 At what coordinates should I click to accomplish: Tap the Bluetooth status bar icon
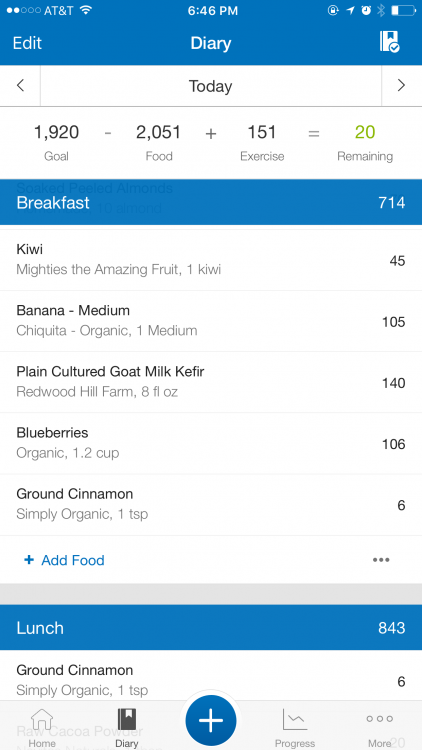click(x=381, y=11)
